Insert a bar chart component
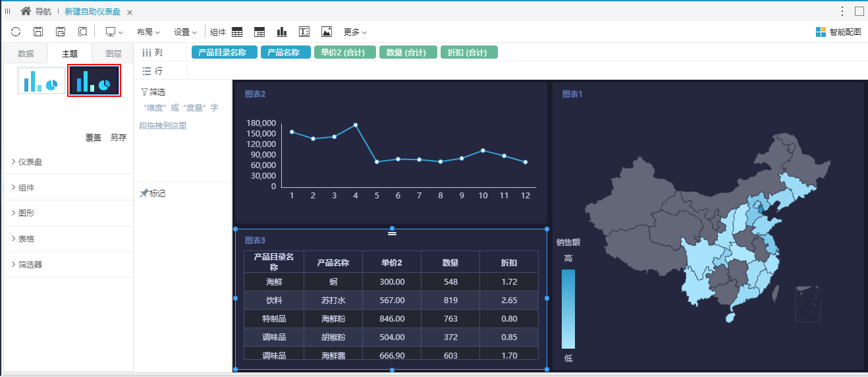The height and width of the screenshot is (377, 868). 282,32
